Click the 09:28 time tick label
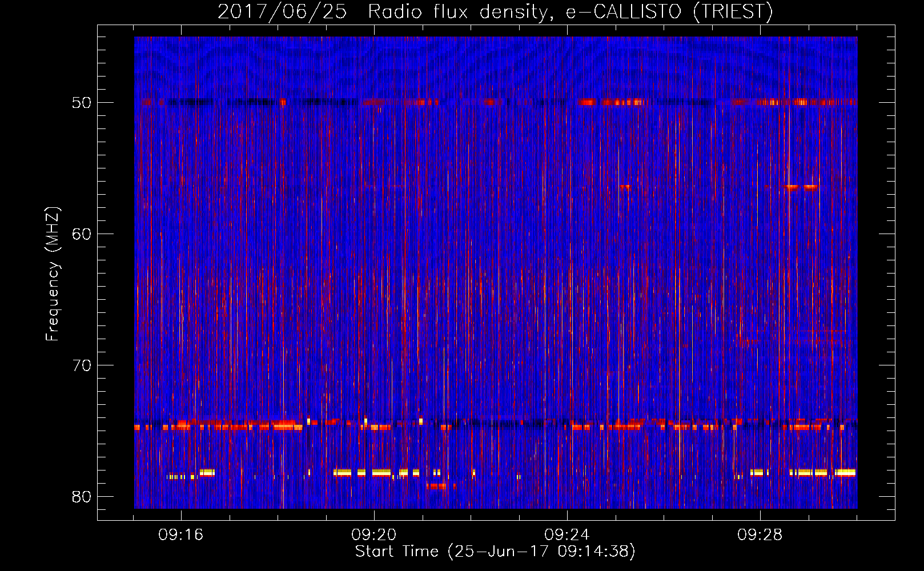Image resolution: width=924 pixels, height=571 pixels. (760, 535)
